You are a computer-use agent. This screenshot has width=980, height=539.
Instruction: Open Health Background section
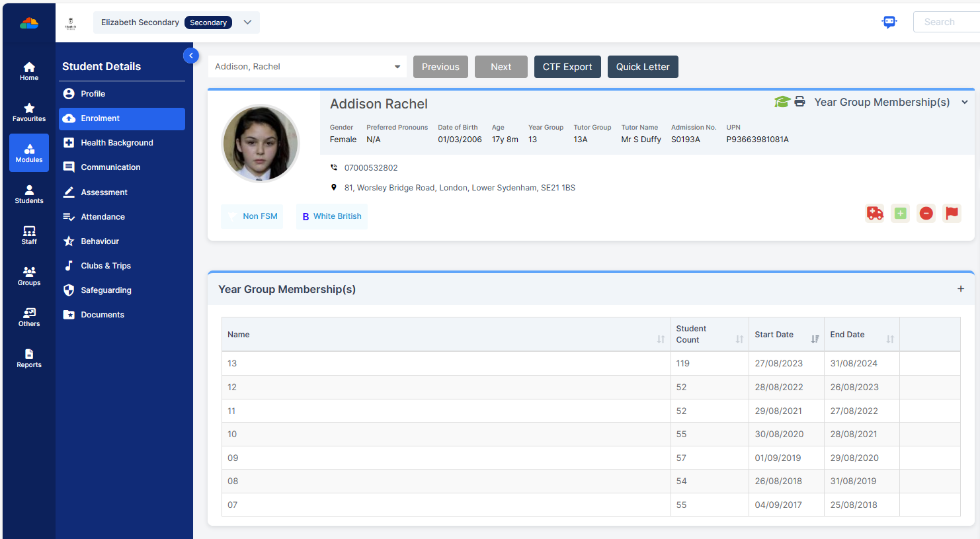click(122, 143)
